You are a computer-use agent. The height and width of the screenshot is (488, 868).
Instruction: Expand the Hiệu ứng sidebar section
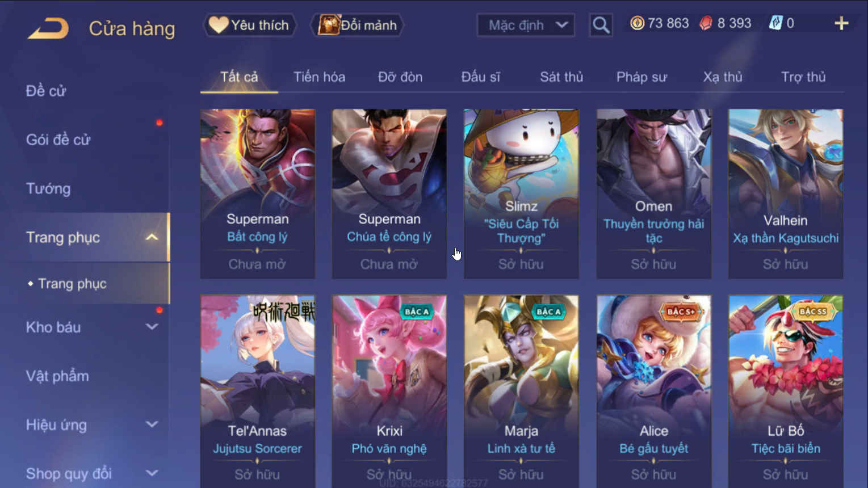point(152,424)
